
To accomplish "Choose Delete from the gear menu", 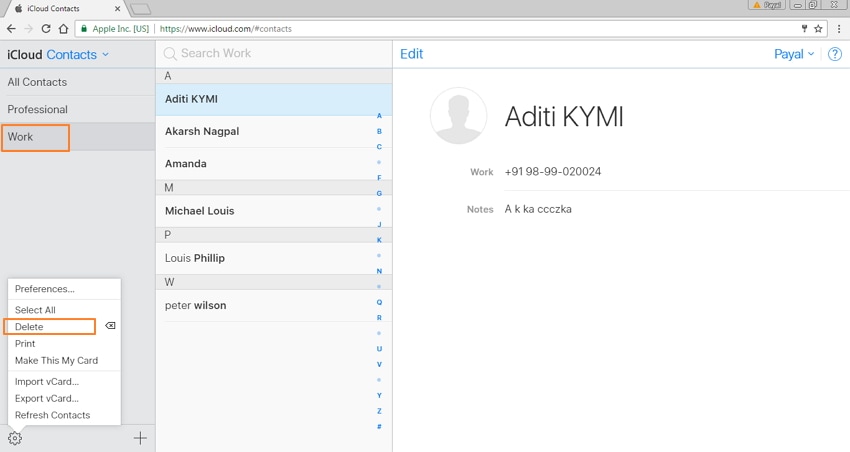I will pos(29,327).
